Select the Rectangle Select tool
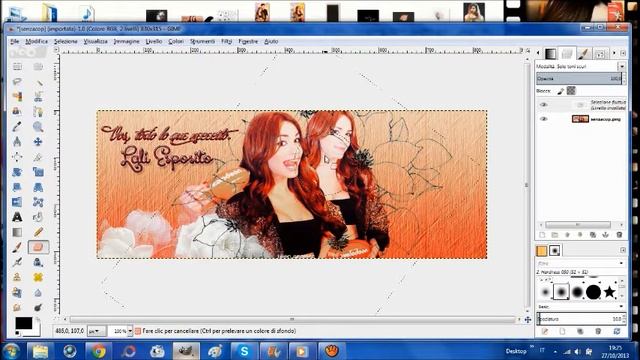This screenshot has width=640, height=360. point(17,67)
